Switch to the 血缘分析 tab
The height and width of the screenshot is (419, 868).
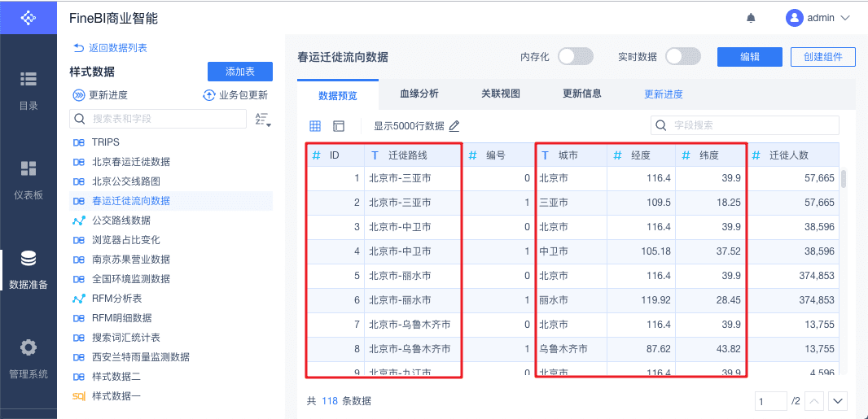point(419,94)
